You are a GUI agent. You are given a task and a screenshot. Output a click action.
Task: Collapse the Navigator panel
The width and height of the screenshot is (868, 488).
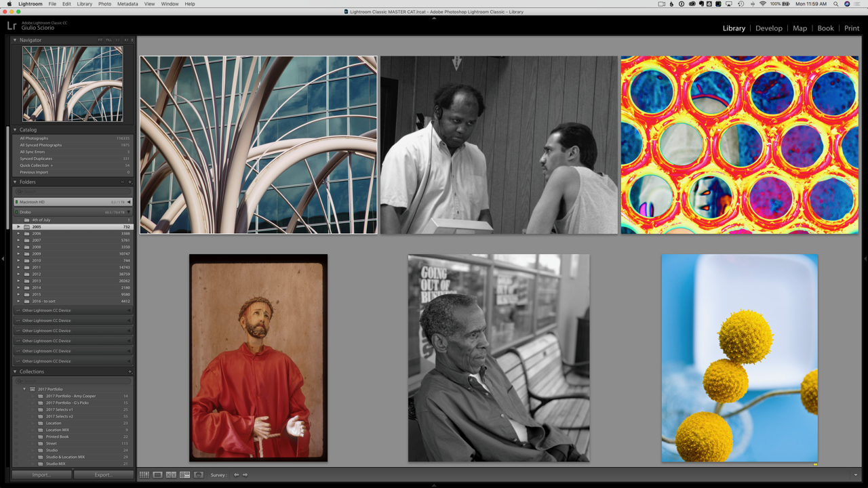pos(15,40)
